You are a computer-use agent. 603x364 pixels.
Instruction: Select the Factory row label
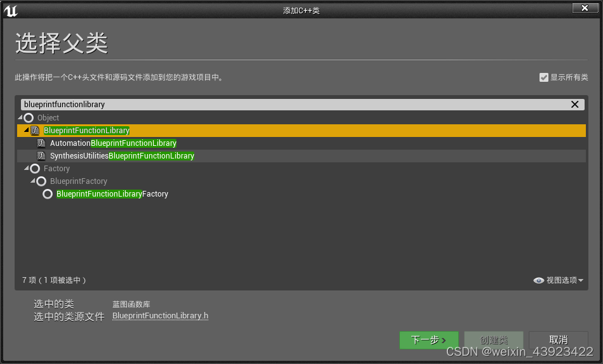pyautogui.click(x=56, y=168)
